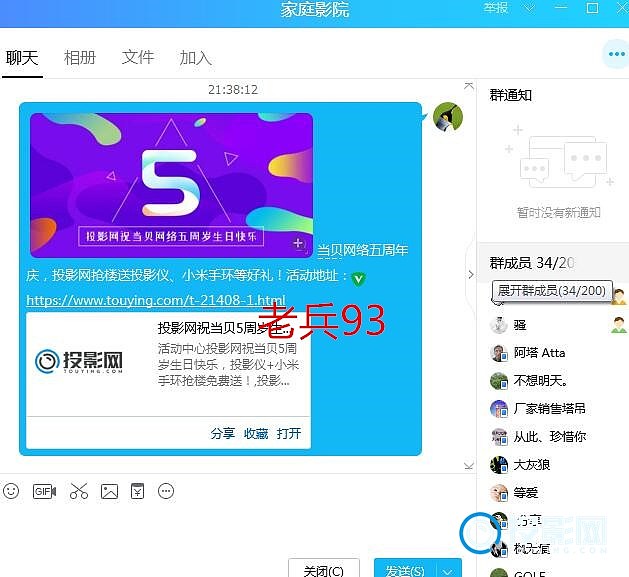Open the purple 5th anniversary banner image
Image resolution: width=629 pixels, height=577 pixels.
[171, 185]
